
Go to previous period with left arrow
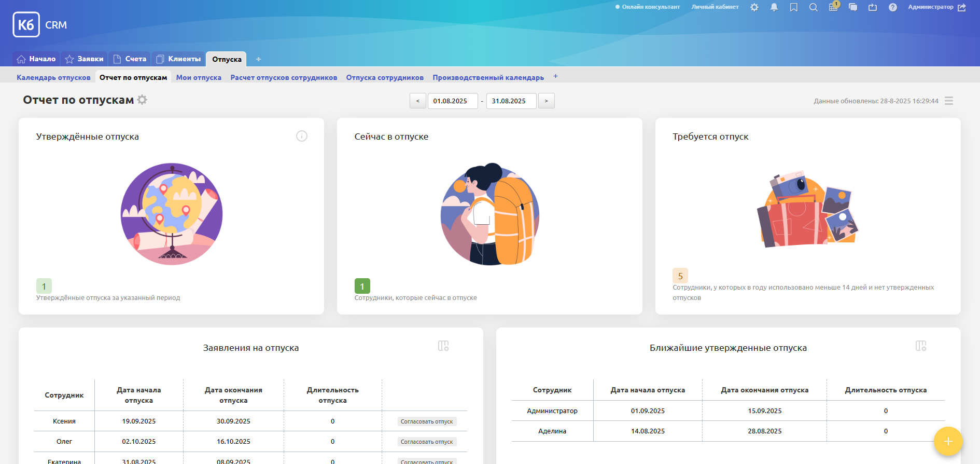coord(418,101)
